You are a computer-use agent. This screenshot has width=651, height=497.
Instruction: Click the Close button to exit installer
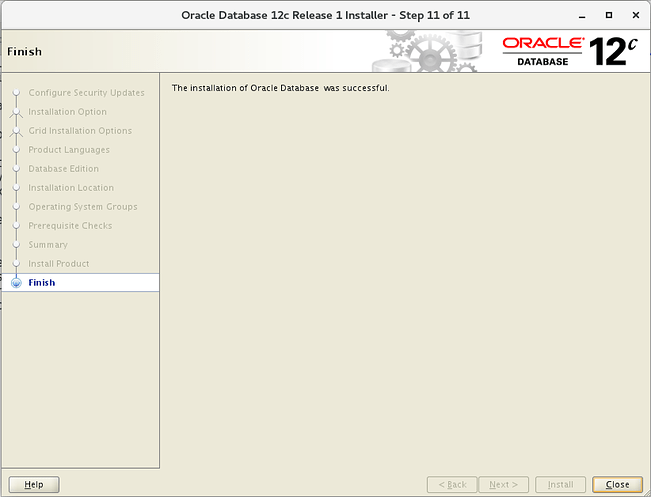pyautogui.click(x=617, y=484)
